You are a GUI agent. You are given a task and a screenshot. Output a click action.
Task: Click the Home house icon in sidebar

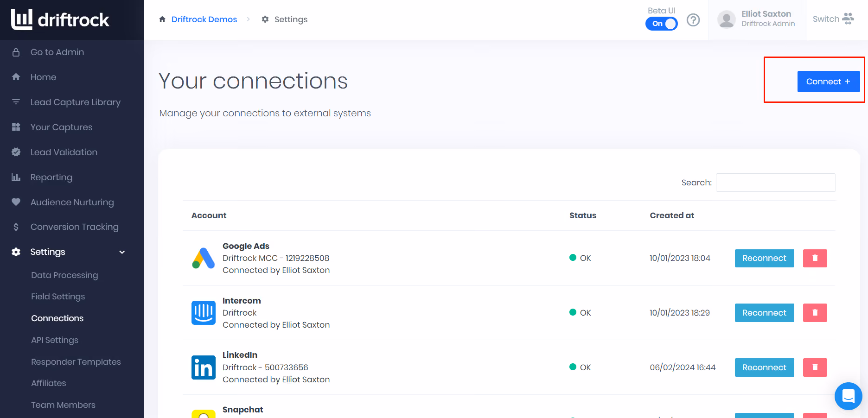coord(16,77)
